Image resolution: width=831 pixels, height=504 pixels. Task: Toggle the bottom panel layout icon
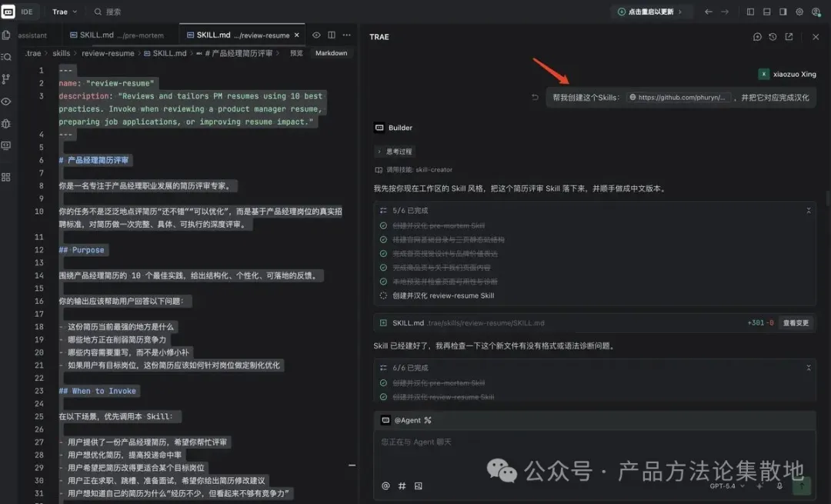[767, 12]
